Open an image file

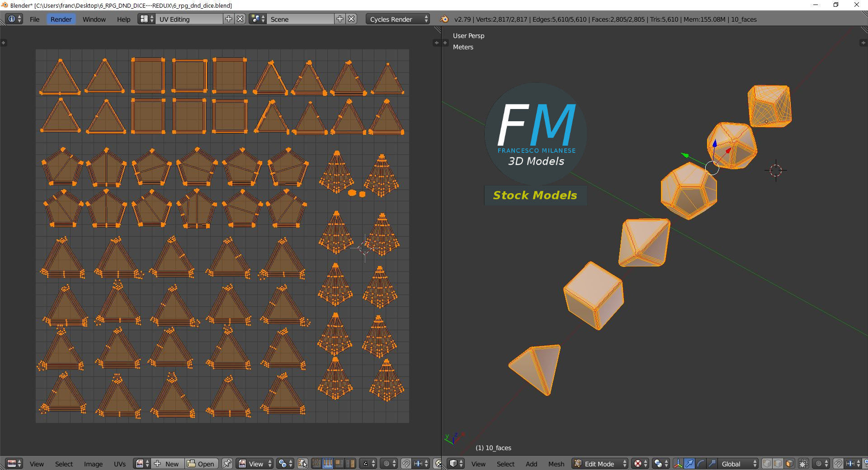201,464
